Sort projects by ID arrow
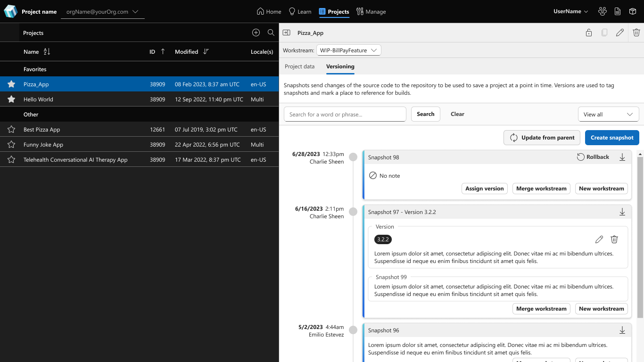 (163, 52)
